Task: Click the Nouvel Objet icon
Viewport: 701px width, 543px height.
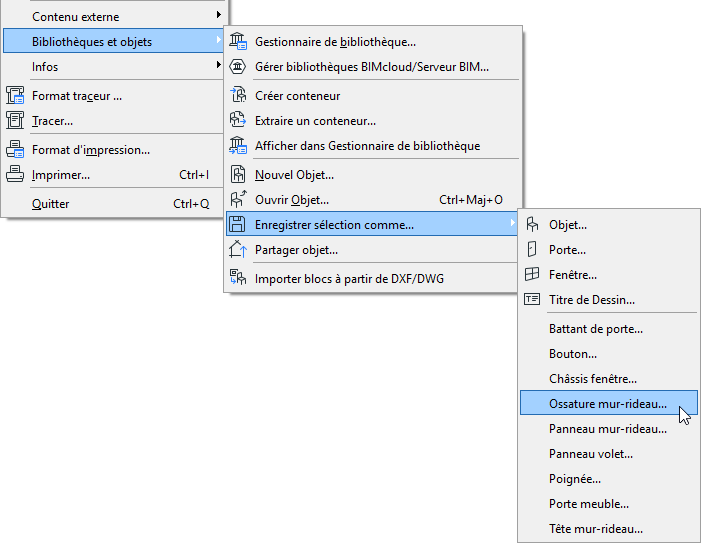Action: [238, 175]
